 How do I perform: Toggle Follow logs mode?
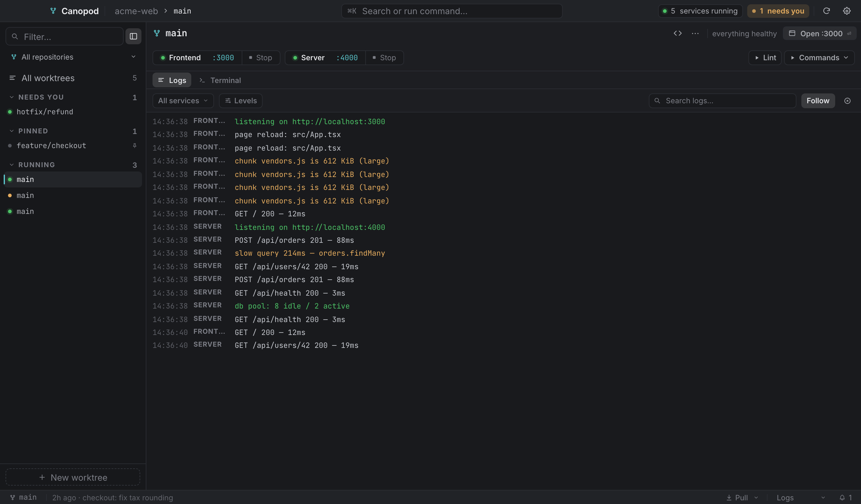(818, 101)
